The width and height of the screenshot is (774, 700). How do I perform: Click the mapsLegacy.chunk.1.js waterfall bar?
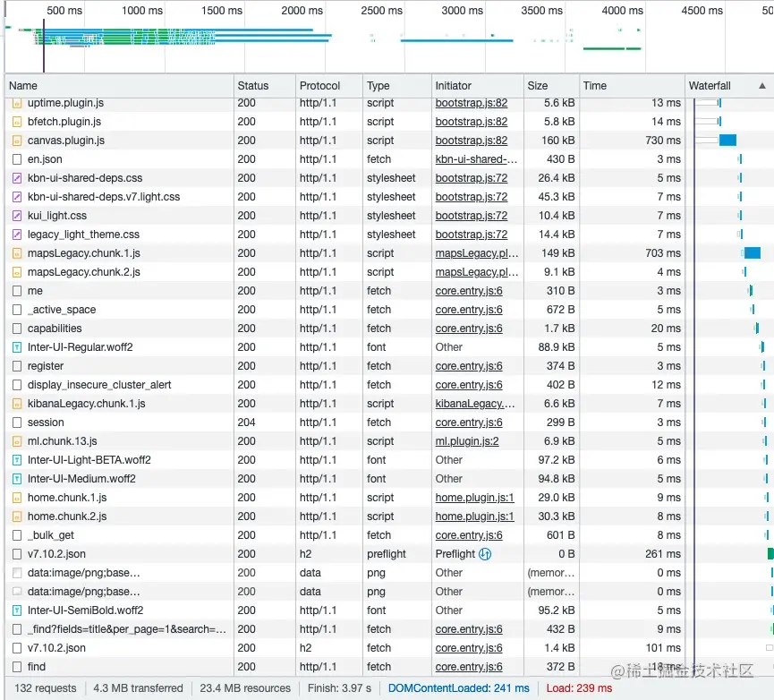753,253
